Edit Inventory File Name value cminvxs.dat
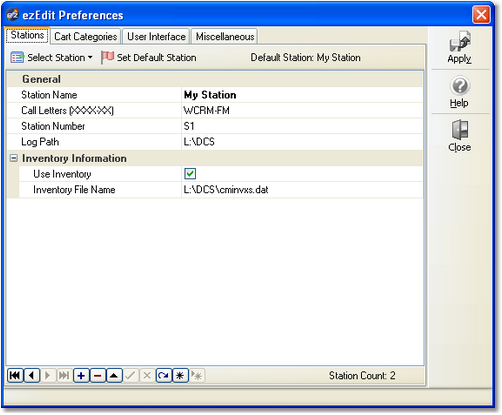502x415 pixels. [x=302, y=190]
